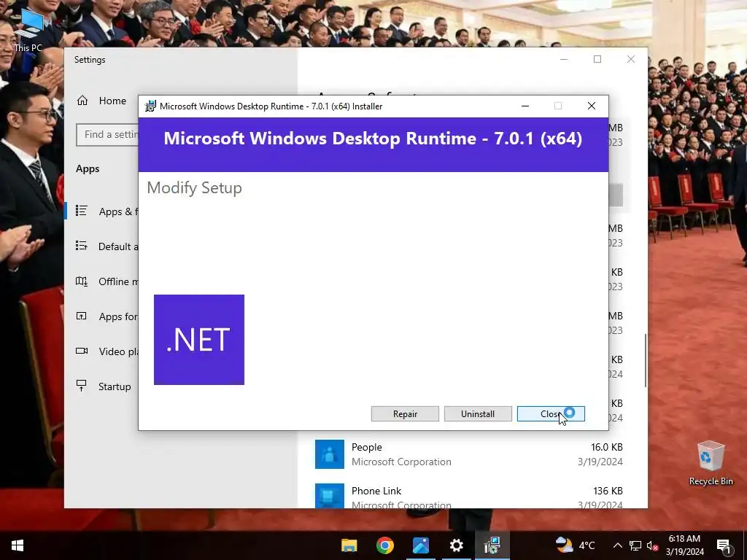Image resolution: width=747 pixels, height=560 pixels.
Task: Click the Offline maps icon
Action: pyautogui.click(x=82, y=281)
